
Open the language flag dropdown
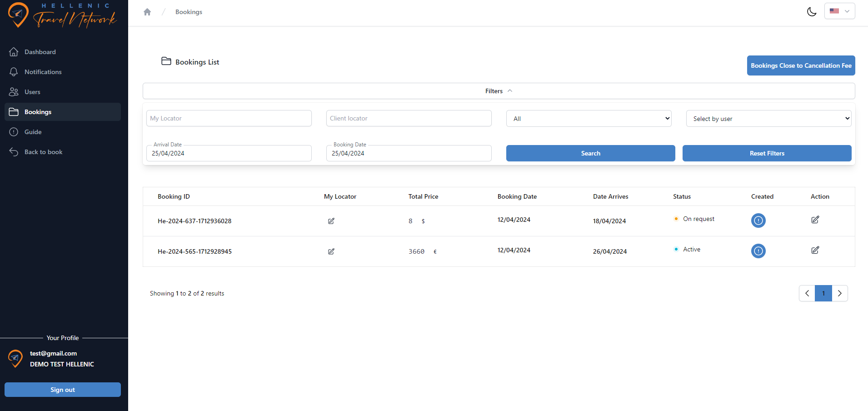pos(839,11)
